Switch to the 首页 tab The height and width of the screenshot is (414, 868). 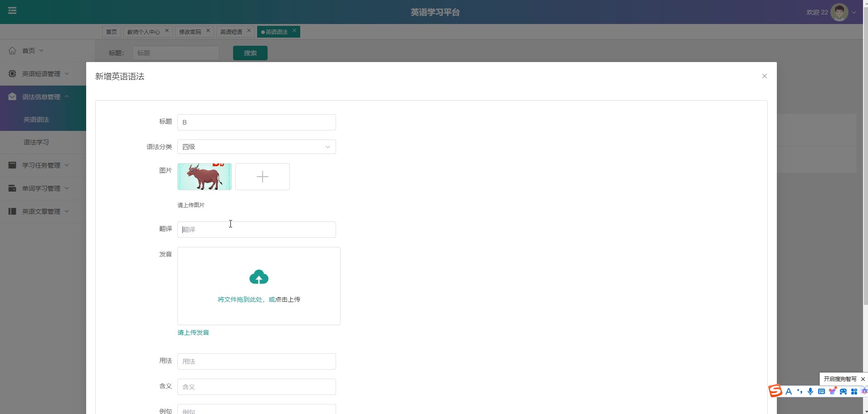(112, 32)
